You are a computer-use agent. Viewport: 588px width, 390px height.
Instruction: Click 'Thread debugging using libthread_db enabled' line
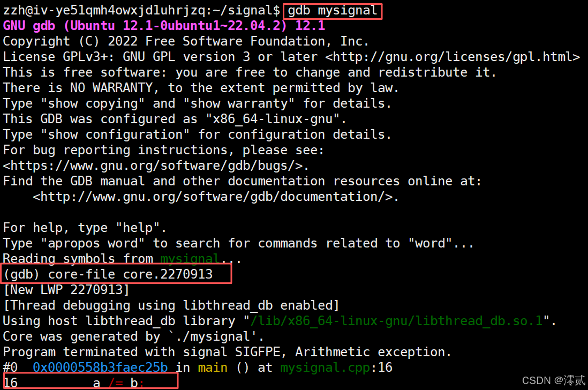pos(171,305)
